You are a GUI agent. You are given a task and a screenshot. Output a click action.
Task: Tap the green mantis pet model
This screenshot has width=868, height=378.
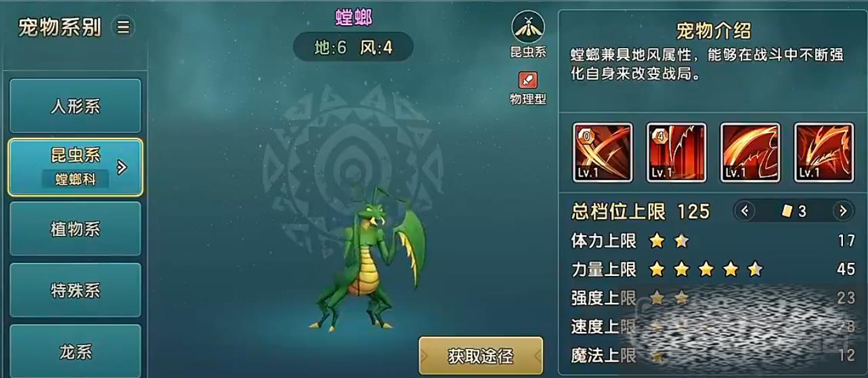click(370, 258)
